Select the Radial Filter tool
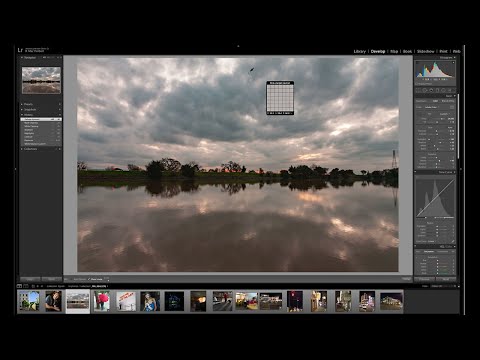The height and width of the screenshot is (360, 480). (x=443, y=90)
